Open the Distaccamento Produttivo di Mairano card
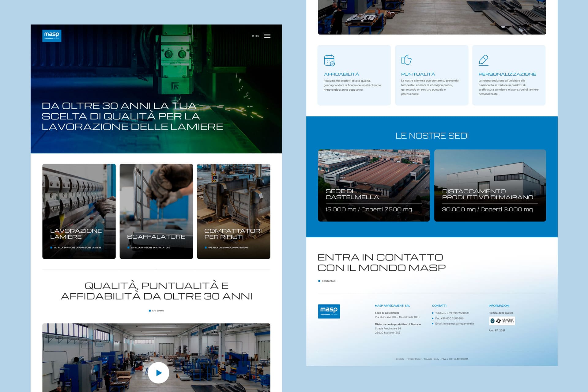 coord(490,185)
